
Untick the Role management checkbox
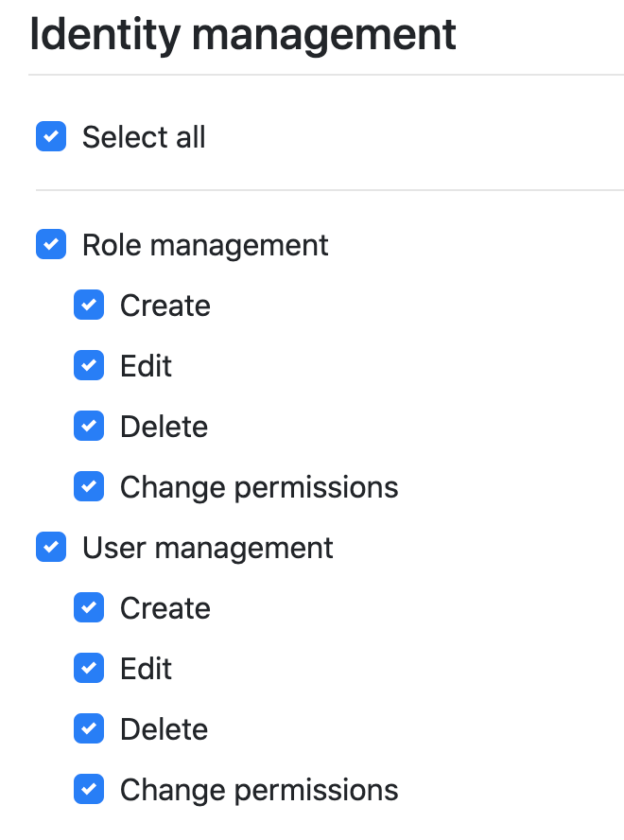[51, 244]
